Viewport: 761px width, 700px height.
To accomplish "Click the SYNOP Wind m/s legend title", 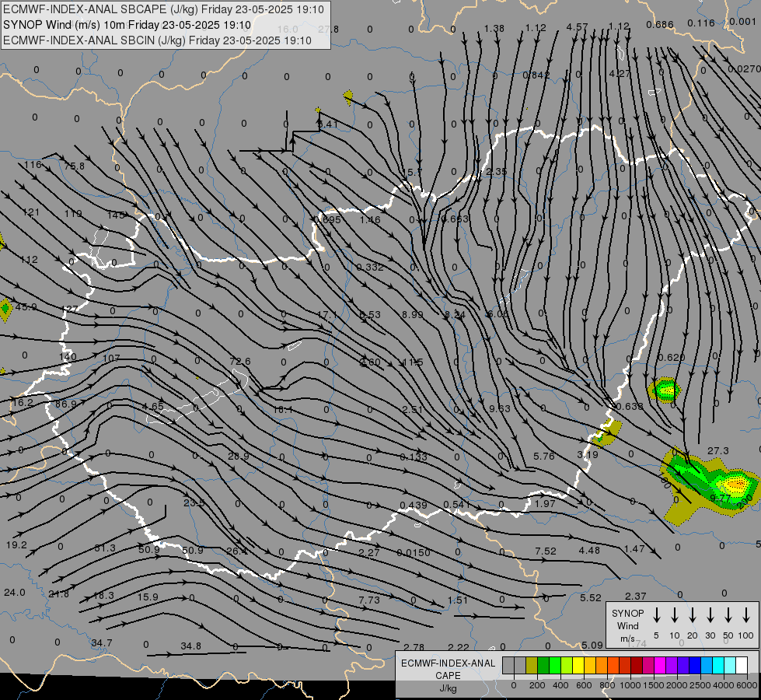I will [627, 625].
